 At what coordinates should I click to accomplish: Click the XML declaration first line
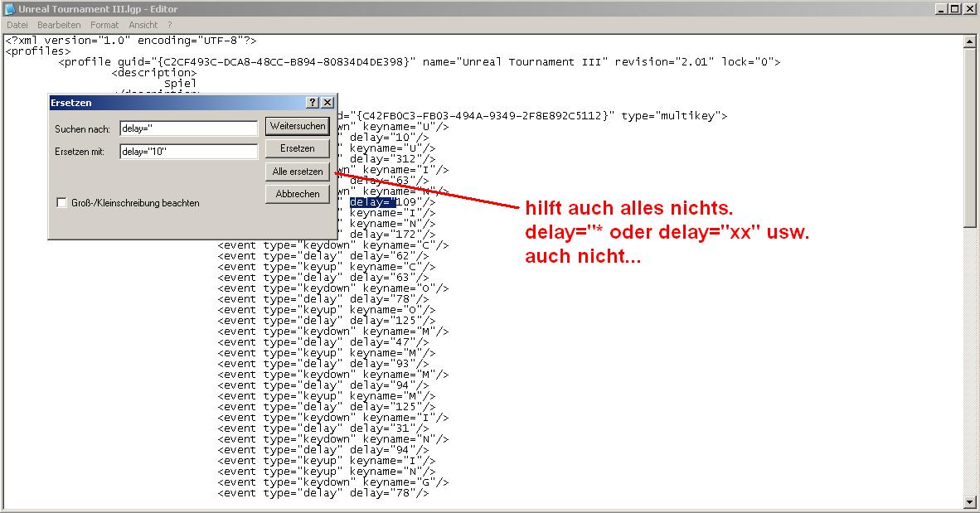pos(131,41)
